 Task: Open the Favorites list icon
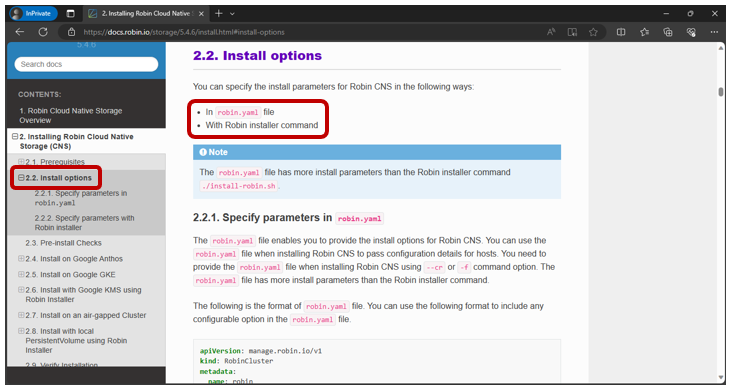645,32
